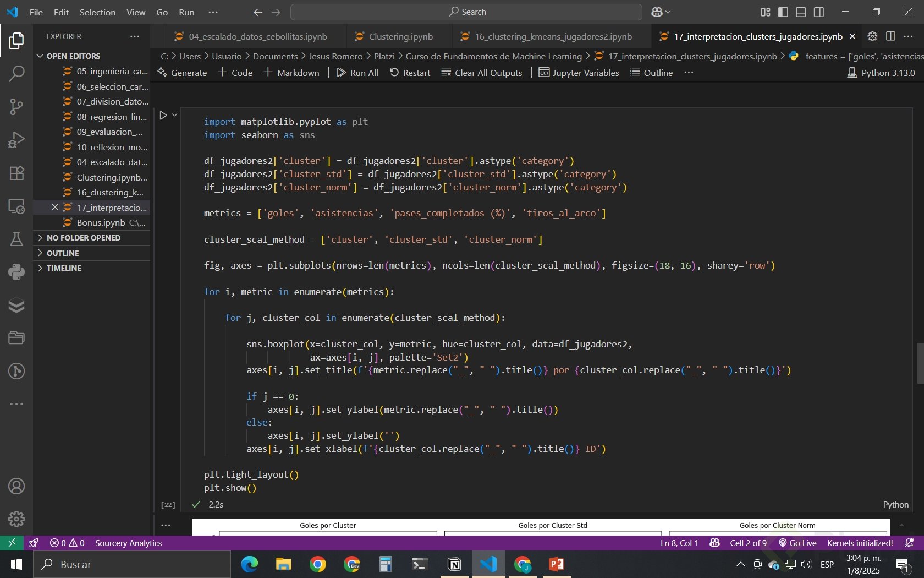Screen dimensions: 924x578
Task: Split the editor to the right
Action: 890,36
